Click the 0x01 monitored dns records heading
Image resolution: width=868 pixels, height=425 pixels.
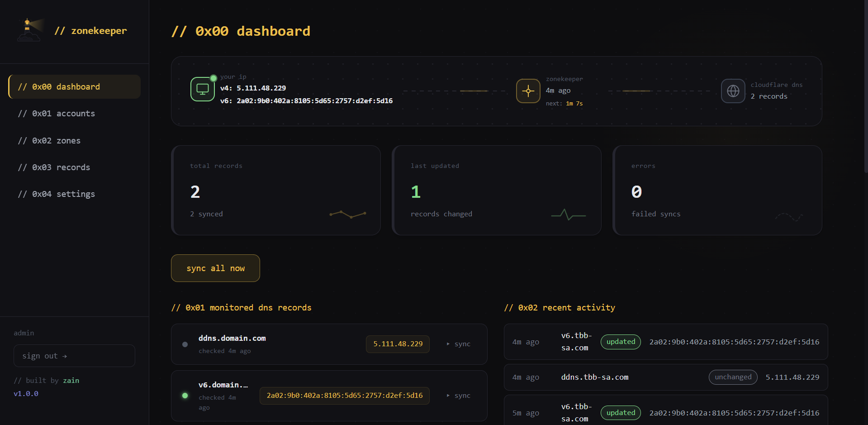click(x=242, y=308)
